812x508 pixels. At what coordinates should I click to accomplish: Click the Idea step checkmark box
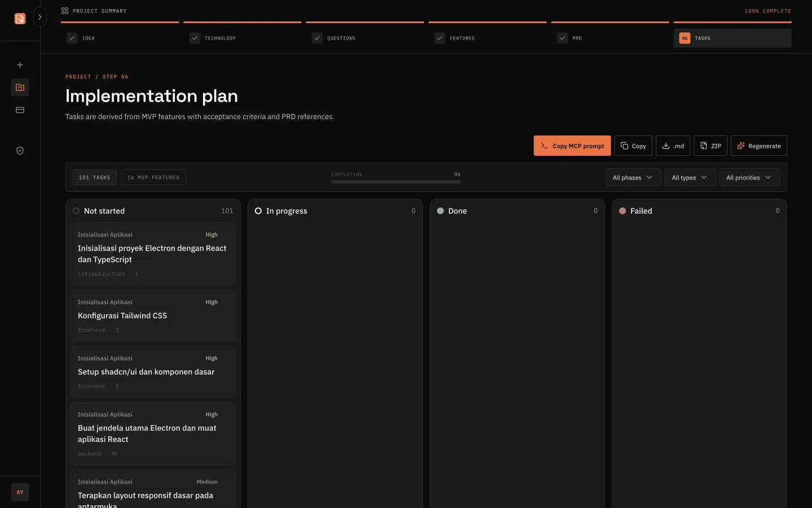72,38
